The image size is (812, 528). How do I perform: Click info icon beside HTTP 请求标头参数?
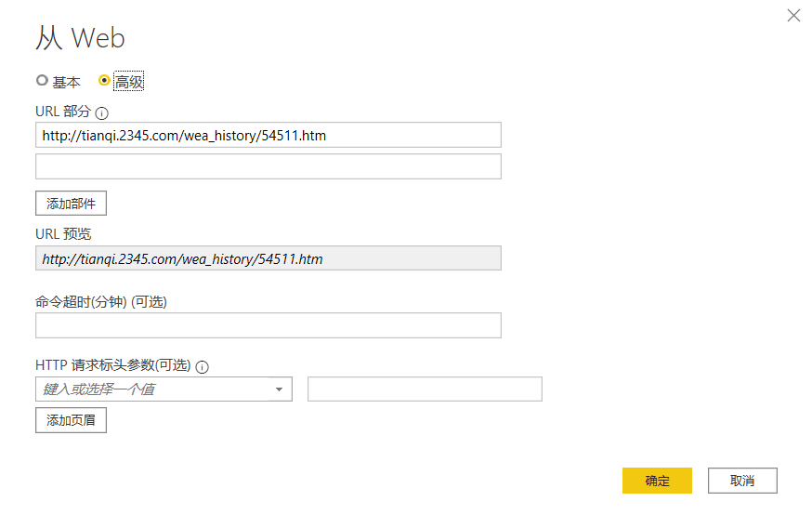click(202, 367)
